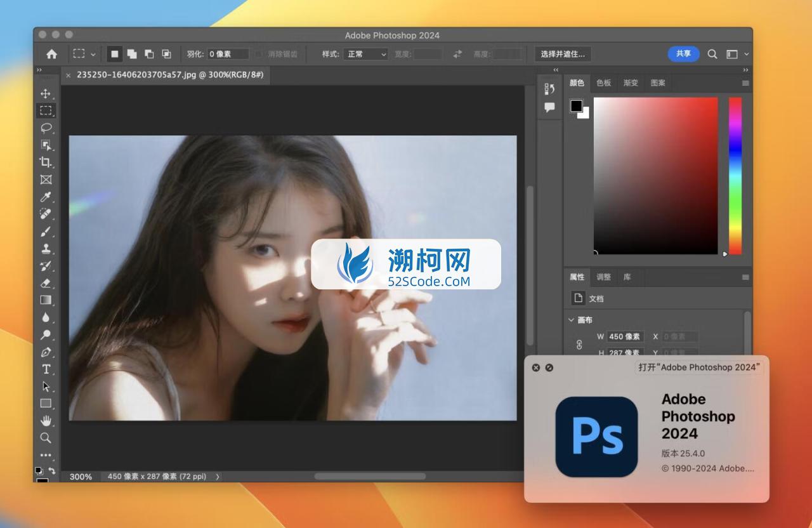Select the Blur tool
The height and width of the screenshot is (528, 812).
[46, 317]
